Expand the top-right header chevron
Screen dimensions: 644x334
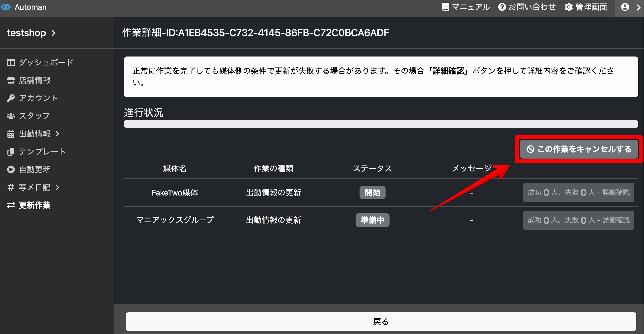pyautogui.click(x=638, y=7)
